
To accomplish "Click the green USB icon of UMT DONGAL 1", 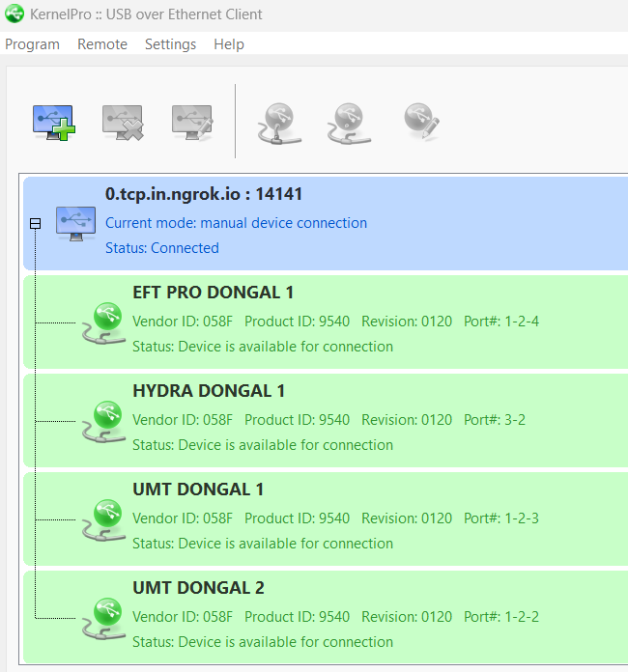I will pos(102,519).
